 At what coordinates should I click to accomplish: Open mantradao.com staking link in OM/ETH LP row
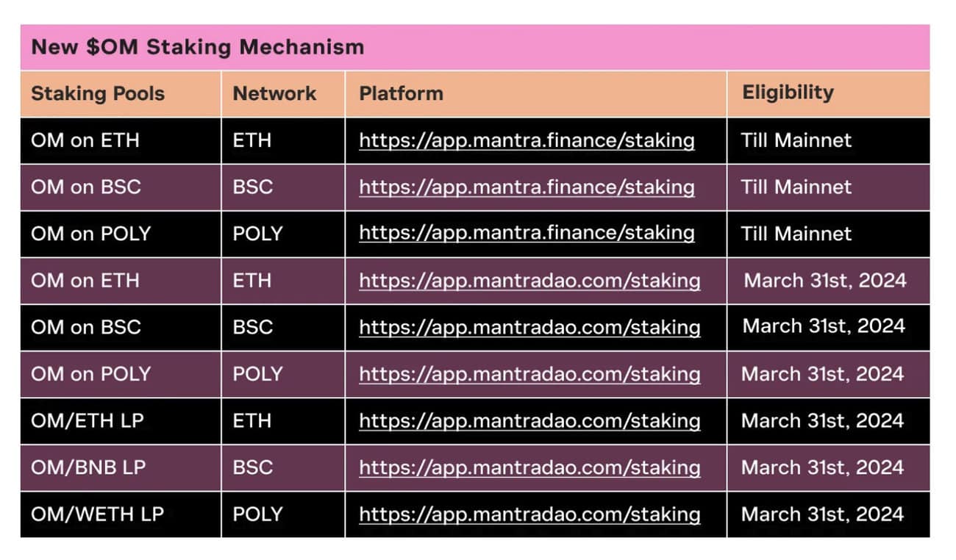coord(529,421)
